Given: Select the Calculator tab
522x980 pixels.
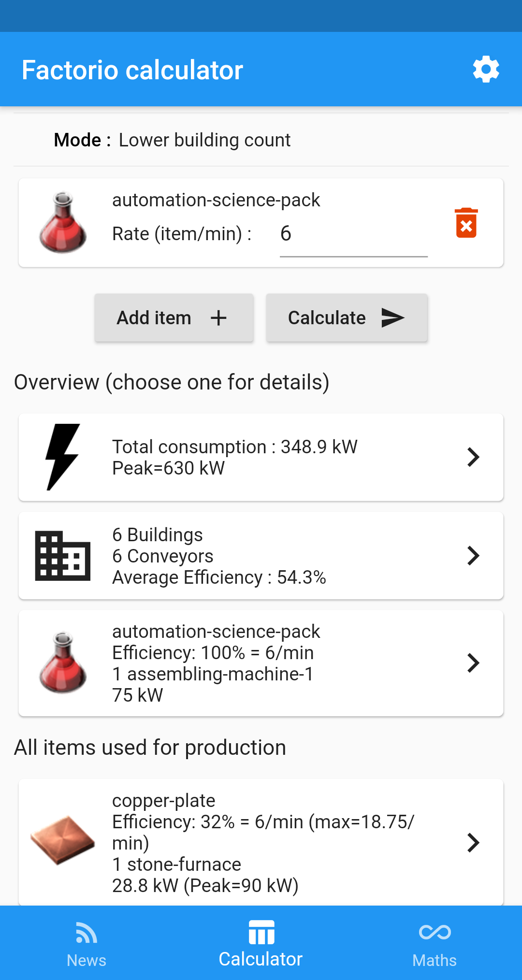Looking at the screenshot, I should click(x=261, y=944).
